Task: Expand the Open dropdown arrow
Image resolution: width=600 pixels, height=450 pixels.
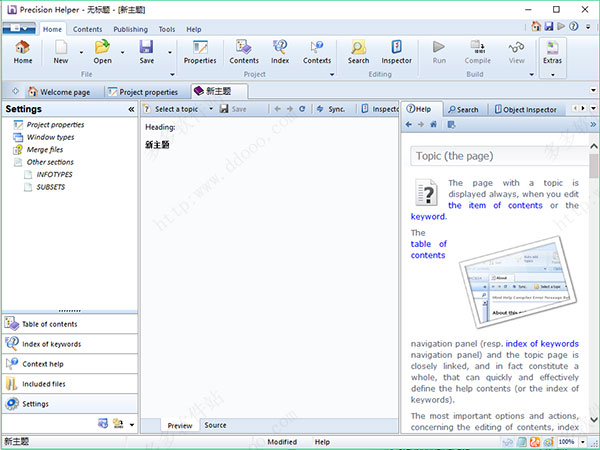Action: click(122, 52)
